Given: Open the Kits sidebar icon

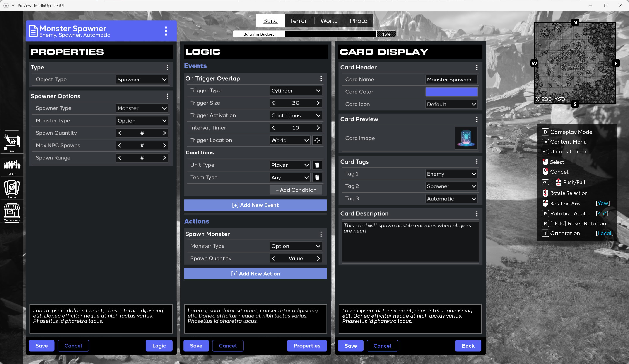Looking at the screenshot, I should pyautogui.click(x=12, y=142).
